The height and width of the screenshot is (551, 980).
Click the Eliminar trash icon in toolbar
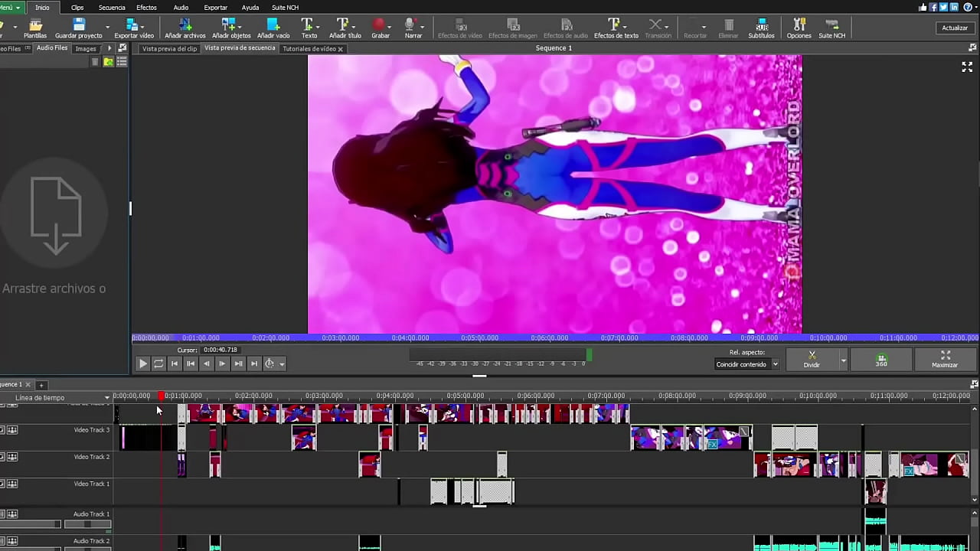coord(729,24)
